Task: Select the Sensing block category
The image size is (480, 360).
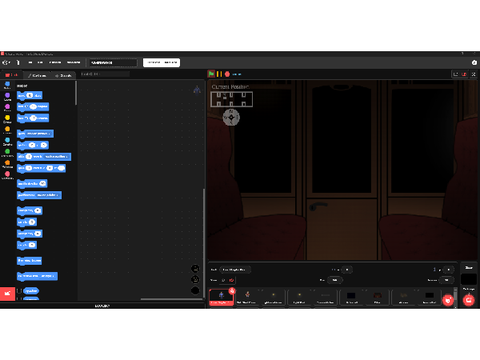Action: (x=7, y=141)
